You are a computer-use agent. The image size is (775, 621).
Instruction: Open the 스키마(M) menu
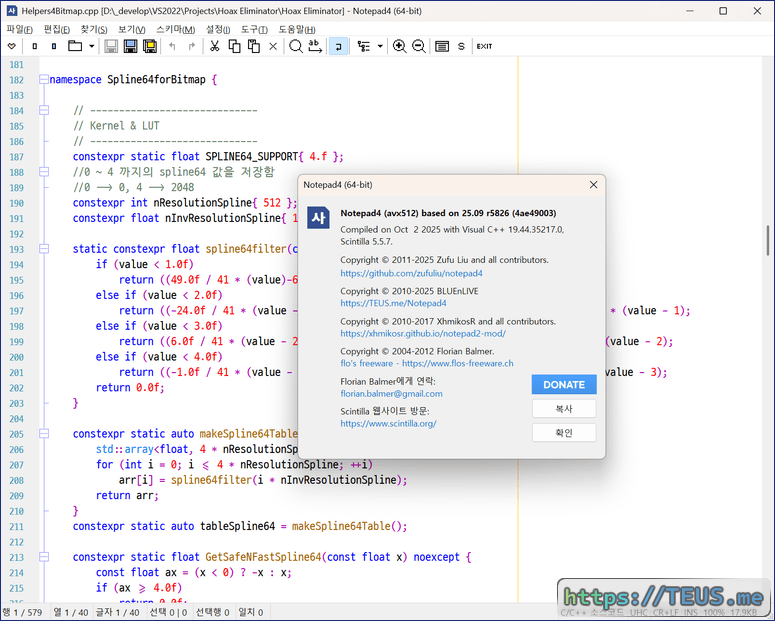175,29
